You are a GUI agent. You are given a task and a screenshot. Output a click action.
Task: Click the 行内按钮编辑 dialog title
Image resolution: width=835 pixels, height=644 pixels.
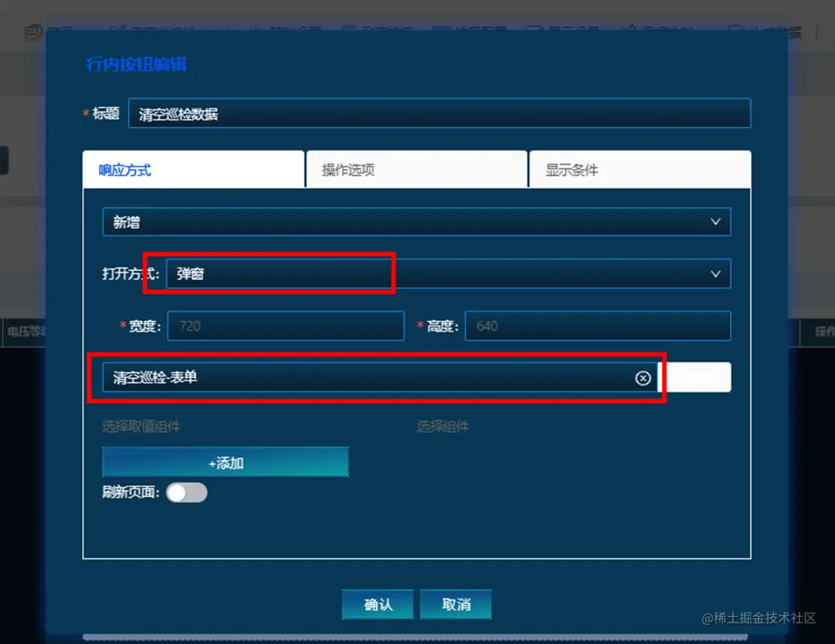tap(136, 64)
